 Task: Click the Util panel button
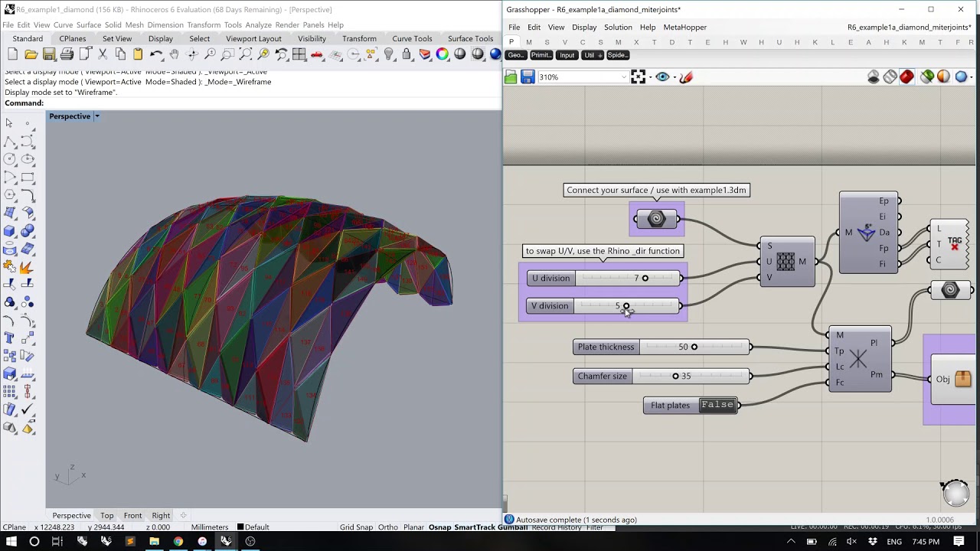591,55
